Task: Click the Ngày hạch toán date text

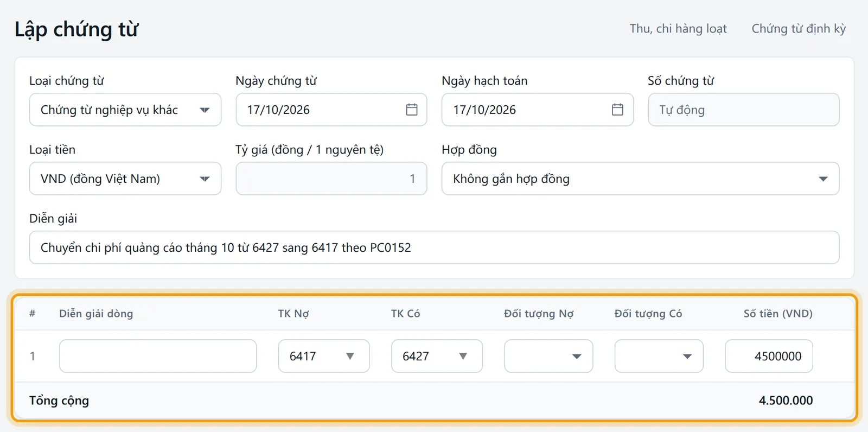Action: (x=484, y=110)
